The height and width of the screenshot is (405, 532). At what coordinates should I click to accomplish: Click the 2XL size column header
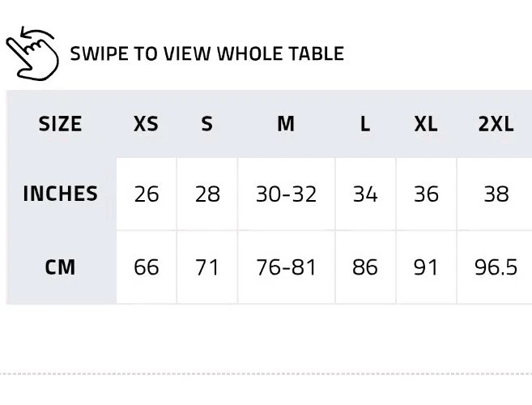click(x=496, y=124)
